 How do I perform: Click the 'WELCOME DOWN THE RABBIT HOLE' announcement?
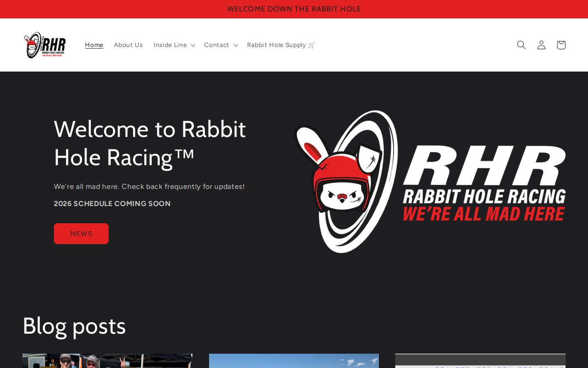click(x=294, y=9)
